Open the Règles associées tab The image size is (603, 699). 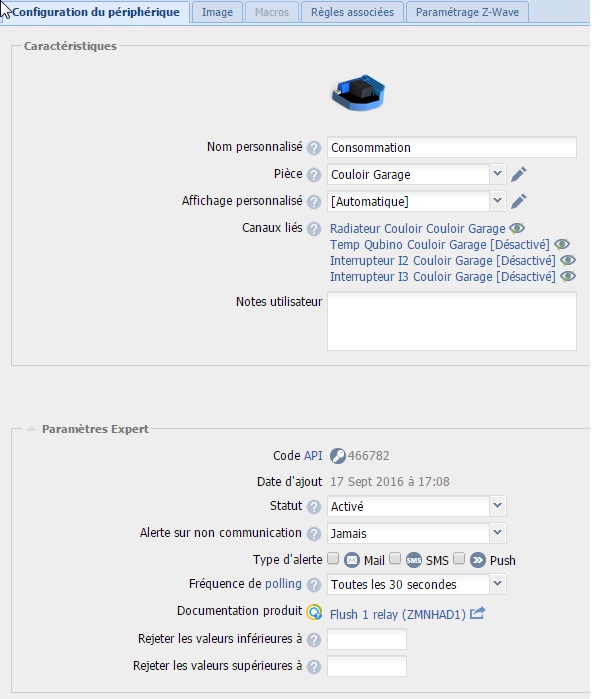[352, 12]
